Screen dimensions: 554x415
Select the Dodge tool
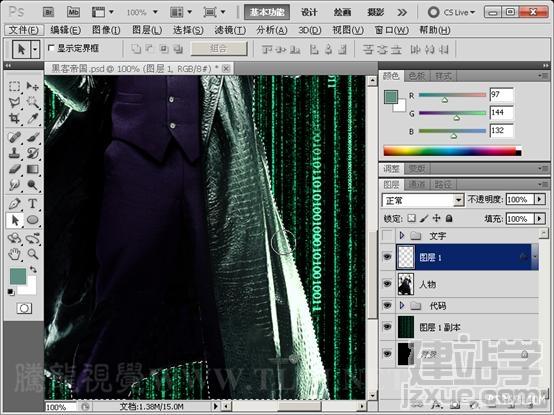(x=33, y=185)
